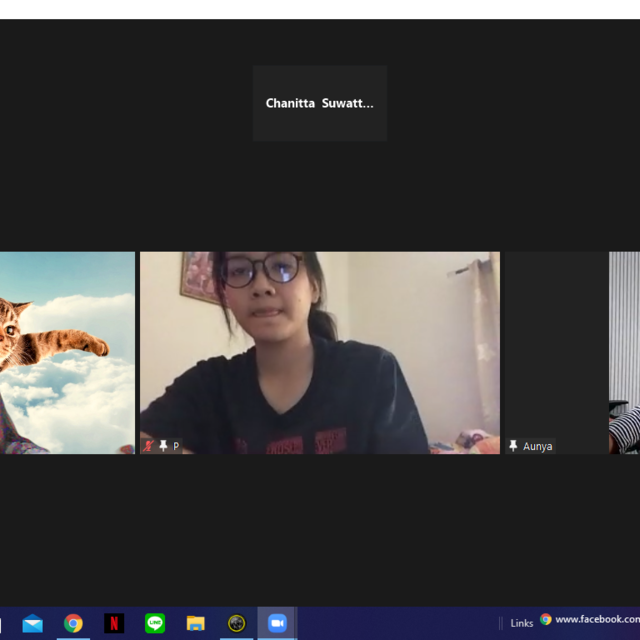The height and width of the screenshot is (640, 640).
Task: Unpin Aunya using the pin icon
Action: pos(513,446)
